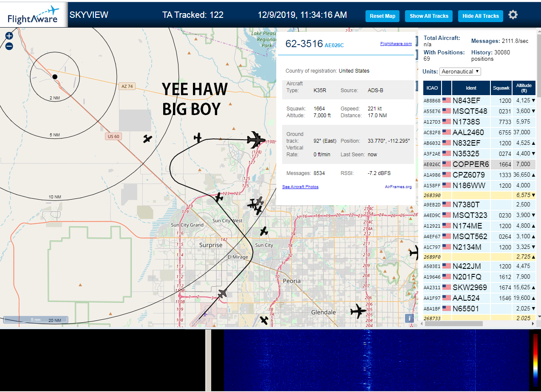This screenshot has width=541, height=392.
Task: Sort table by Altitude (ft) column header
Action: (524, 88)
